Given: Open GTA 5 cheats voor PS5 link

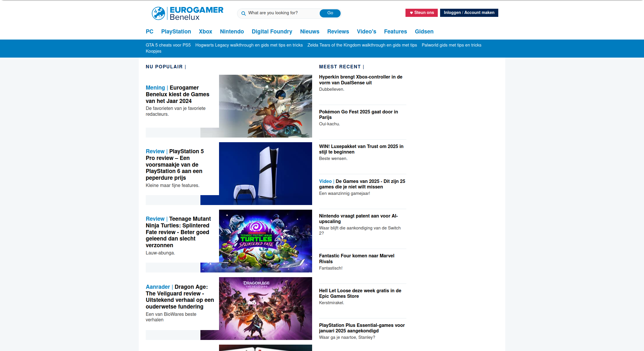Looking at the screenshot, I should [168, 45].
